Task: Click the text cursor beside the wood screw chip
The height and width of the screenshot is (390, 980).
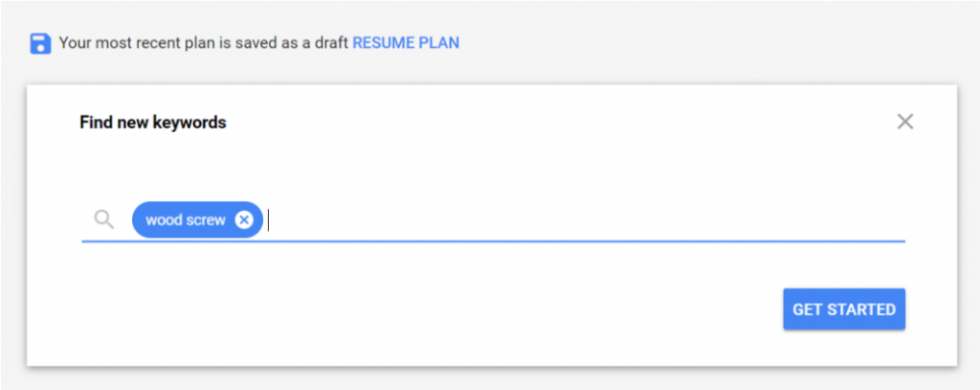Action: pos(268,220)
